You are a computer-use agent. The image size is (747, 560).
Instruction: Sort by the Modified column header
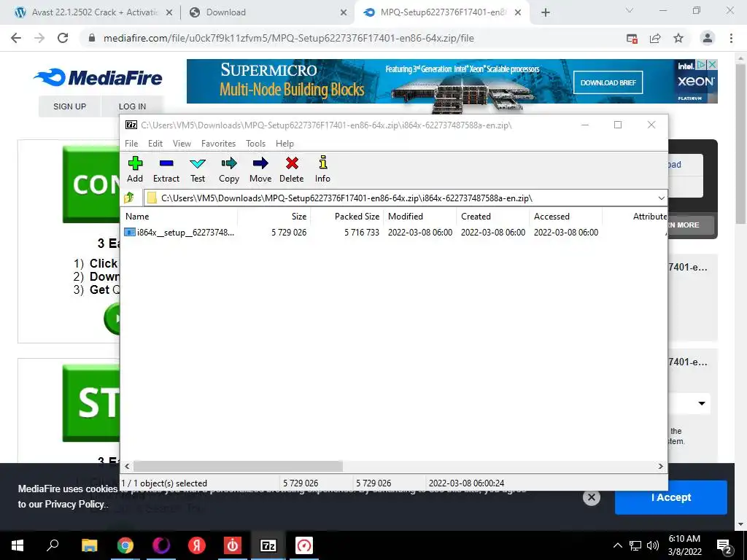pos(419,216)
